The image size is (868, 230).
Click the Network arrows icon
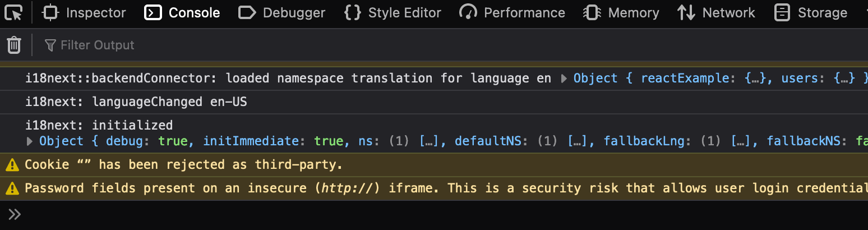point(686,12)
